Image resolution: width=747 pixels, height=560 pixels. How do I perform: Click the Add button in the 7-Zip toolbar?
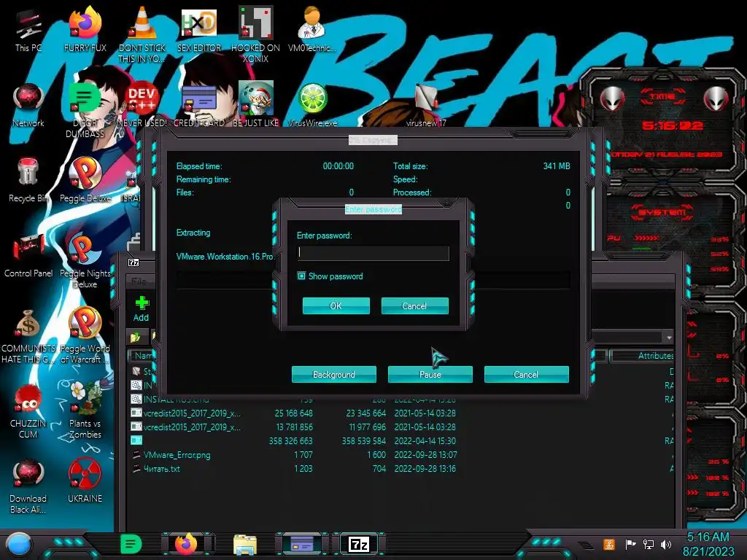[x=141, y=308]
